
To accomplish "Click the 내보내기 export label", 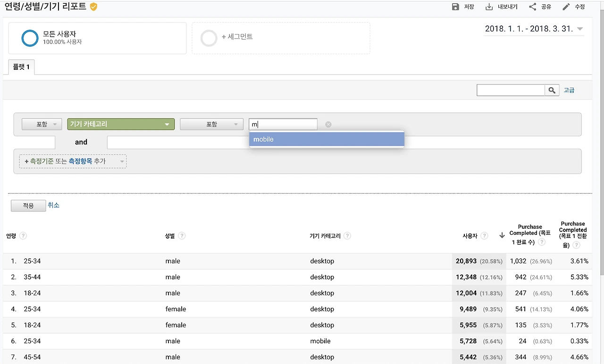I will [508, 7].
